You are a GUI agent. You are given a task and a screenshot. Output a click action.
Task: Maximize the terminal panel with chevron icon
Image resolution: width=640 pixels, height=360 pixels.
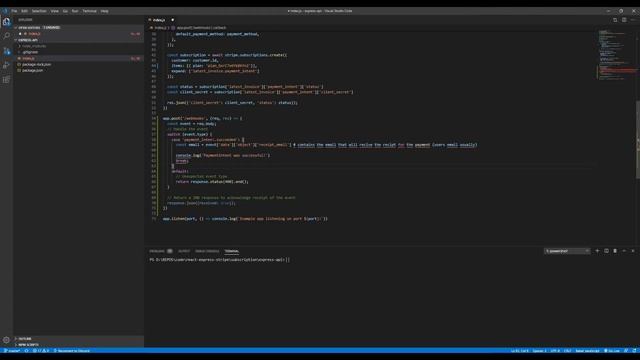pyautogui.click(x=624, y=251)
